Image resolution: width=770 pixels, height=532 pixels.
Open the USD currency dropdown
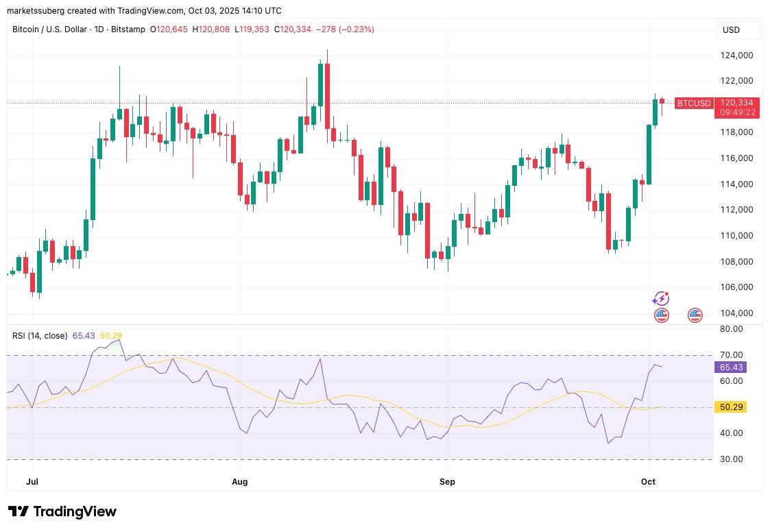tap(738, 29)
